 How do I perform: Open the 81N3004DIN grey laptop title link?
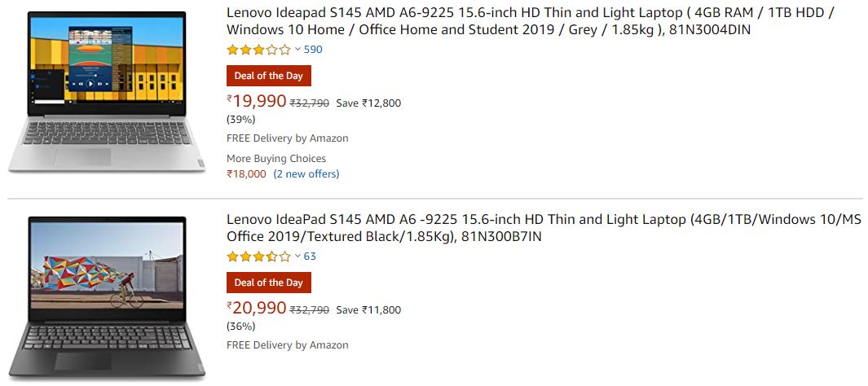coord(530,21)
